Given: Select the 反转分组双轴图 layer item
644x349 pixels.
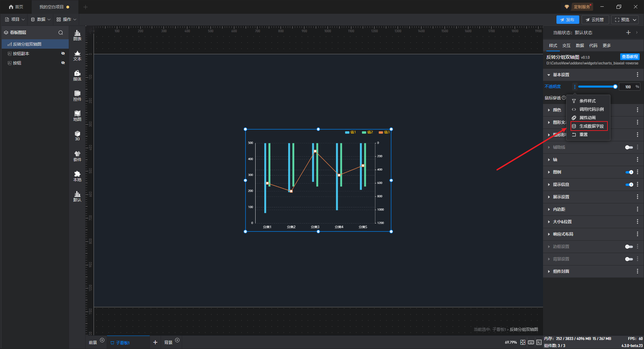Looking at the screenshot, I should point(27,44).
